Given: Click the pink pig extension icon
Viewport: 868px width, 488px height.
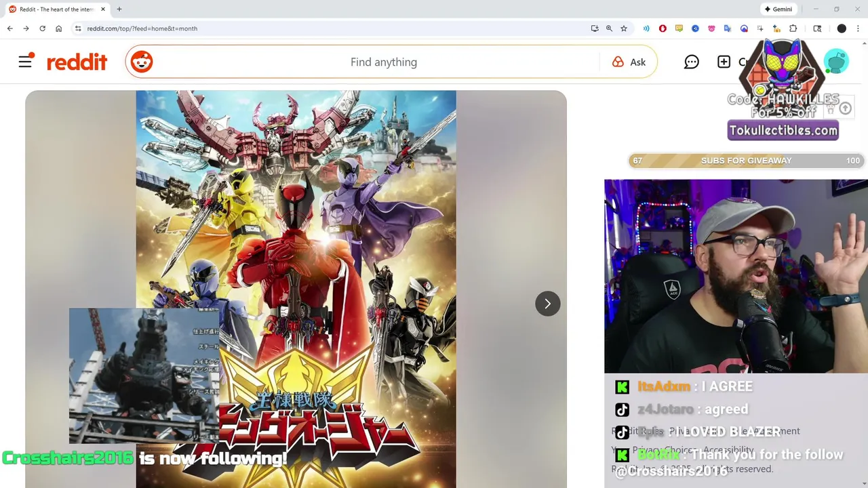Looking at the screenshot, I should click(711, 28).
